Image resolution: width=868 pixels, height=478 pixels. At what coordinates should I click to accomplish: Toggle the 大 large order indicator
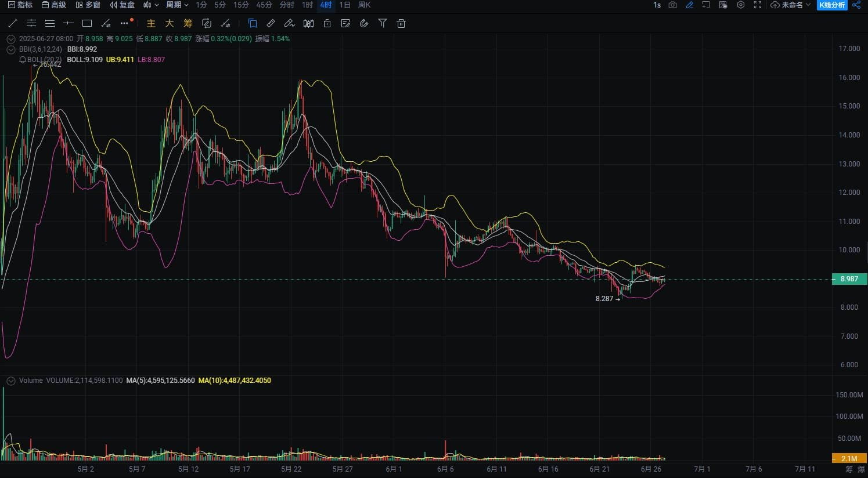[170, 23]
